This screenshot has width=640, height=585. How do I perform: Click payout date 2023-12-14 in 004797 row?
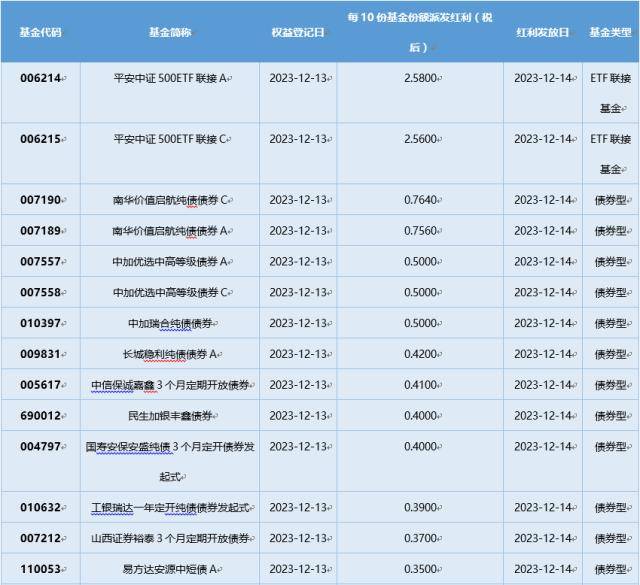pyautogui.click(x=543, y=447)
